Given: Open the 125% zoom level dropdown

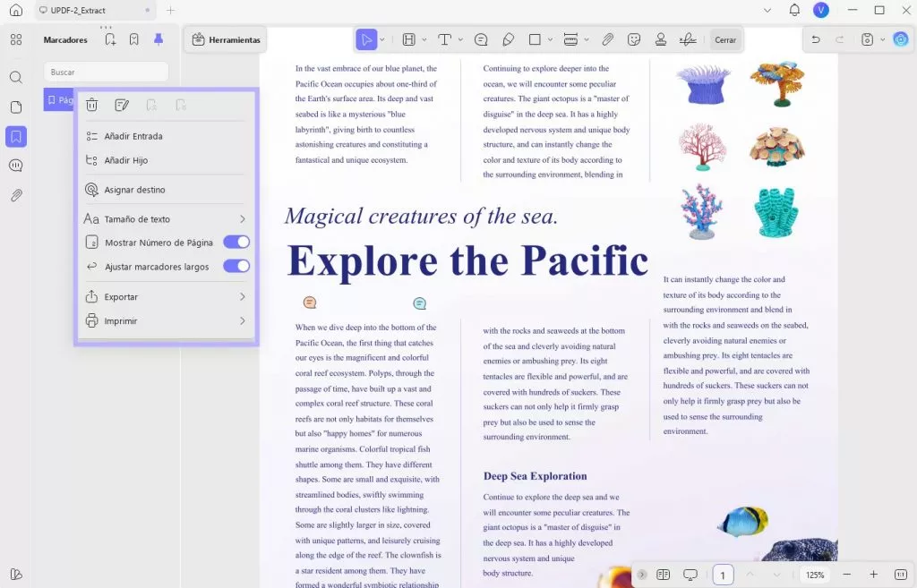Looking at the screenshot, I should pyautogui.click(x=814, y=575).
